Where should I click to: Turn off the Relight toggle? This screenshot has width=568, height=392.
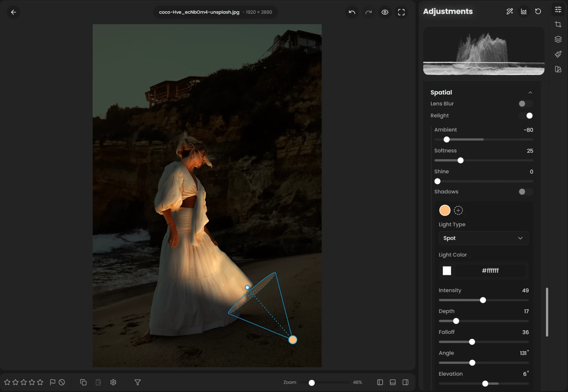526,116
